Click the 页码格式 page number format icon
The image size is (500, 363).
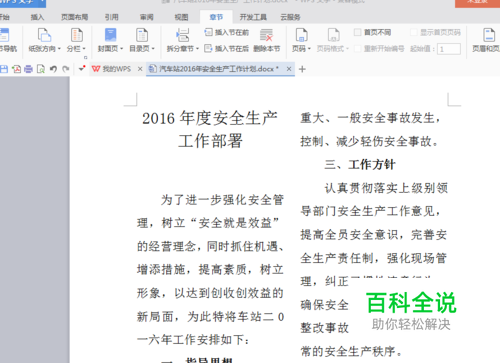[x=333, y=35]
